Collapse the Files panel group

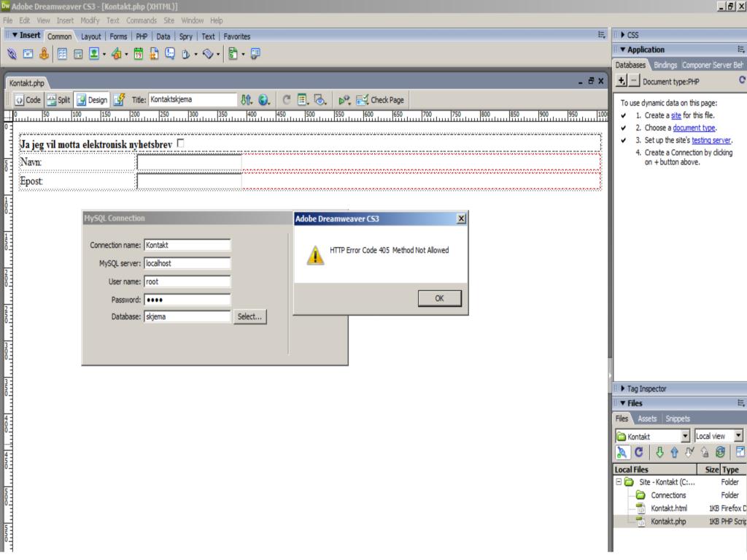pyautogui.click(x=622, y=403)
